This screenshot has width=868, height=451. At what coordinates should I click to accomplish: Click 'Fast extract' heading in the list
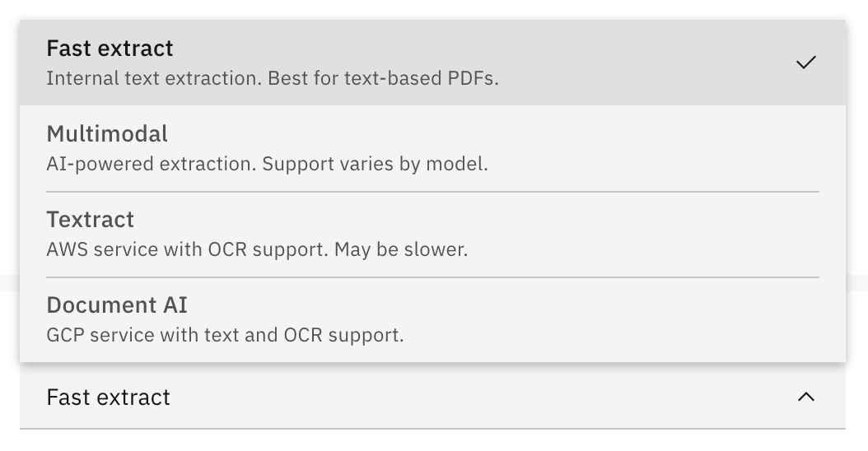(110, 48)
